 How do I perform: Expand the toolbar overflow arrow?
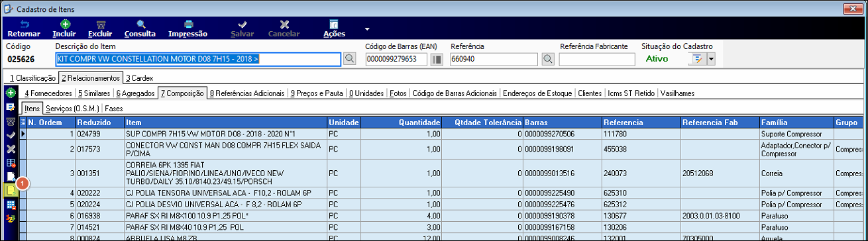[x=367, y=28]
